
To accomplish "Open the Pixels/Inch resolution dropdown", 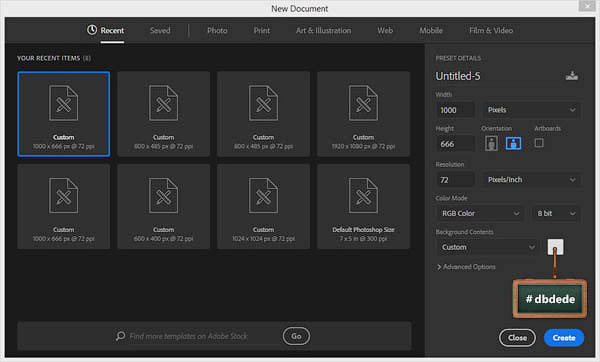I will tap(531, 179).
